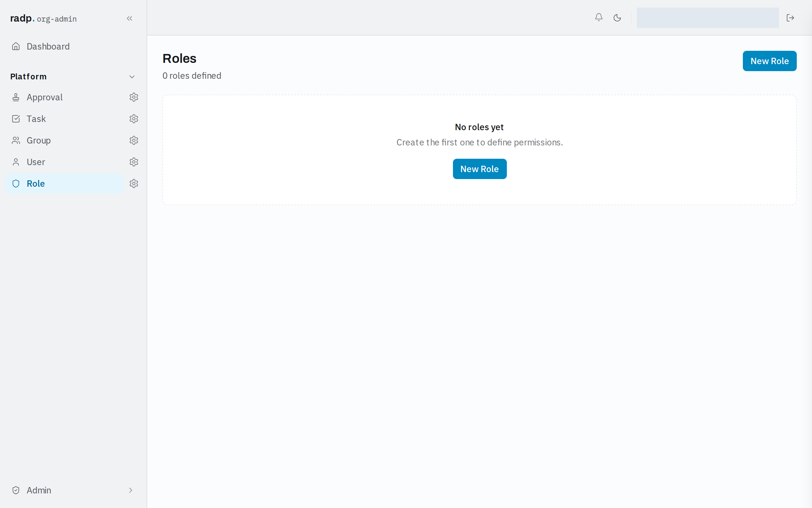
Task: Navigate to Group page
Action: (x=64, y=140)
